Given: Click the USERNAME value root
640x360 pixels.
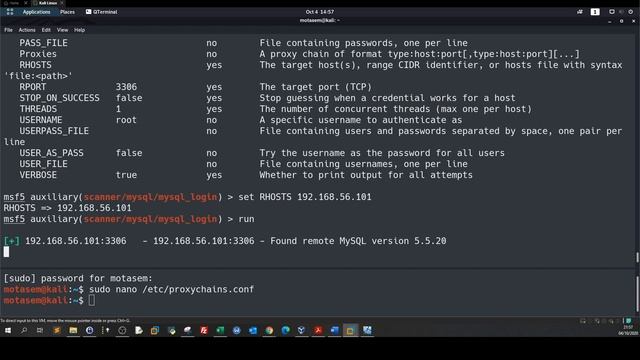Looking at the screenshot, I should pyautogui.click(x=126, y=120).
